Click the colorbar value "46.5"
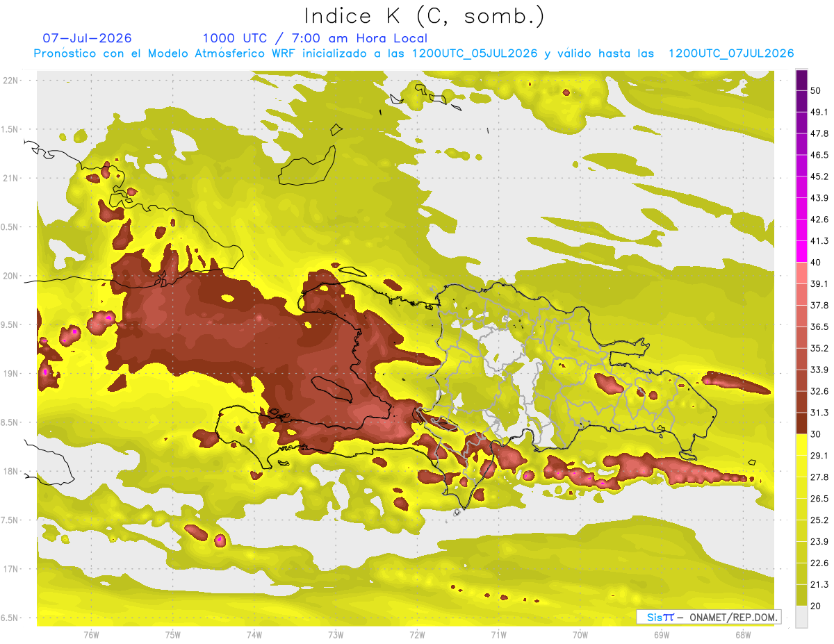This screenshot has height=644, width=834. pyautogui.click(x=819, y=155)
